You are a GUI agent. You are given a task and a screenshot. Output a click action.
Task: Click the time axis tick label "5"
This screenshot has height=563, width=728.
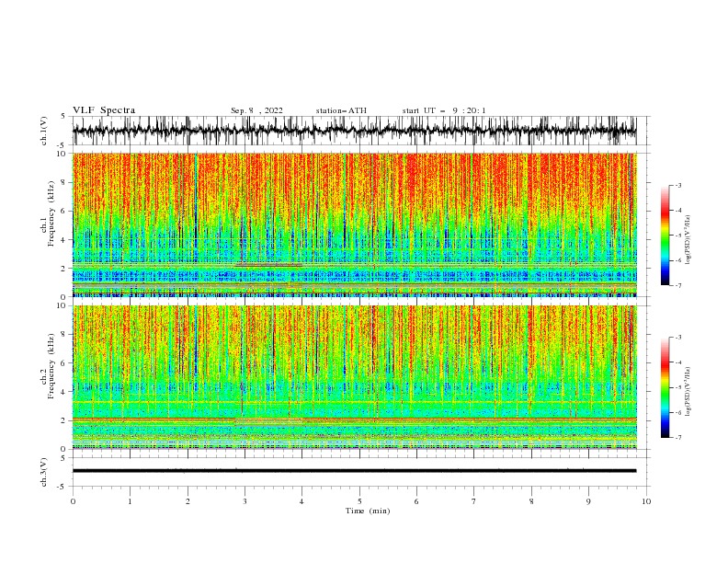(359, 501)
